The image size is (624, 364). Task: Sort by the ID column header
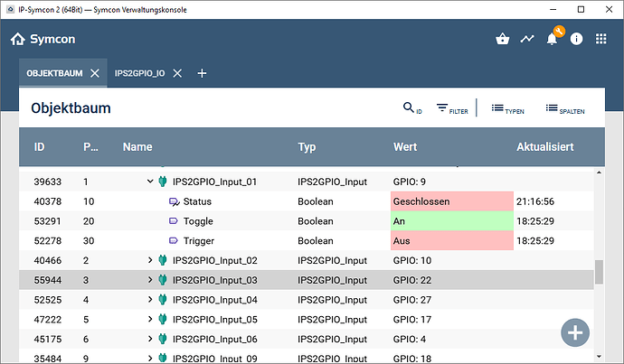click(39, 147)
